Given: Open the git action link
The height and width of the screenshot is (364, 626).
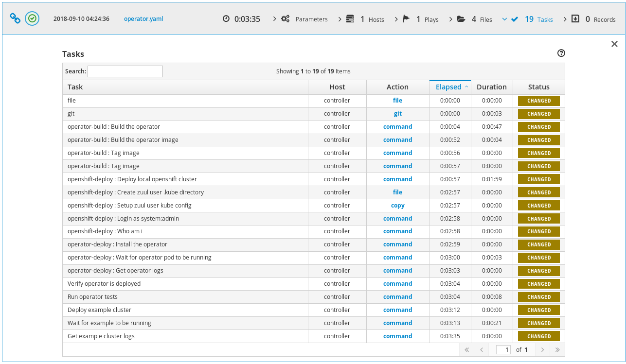Looking at the screenshot, I should click(x=397, y=114).
